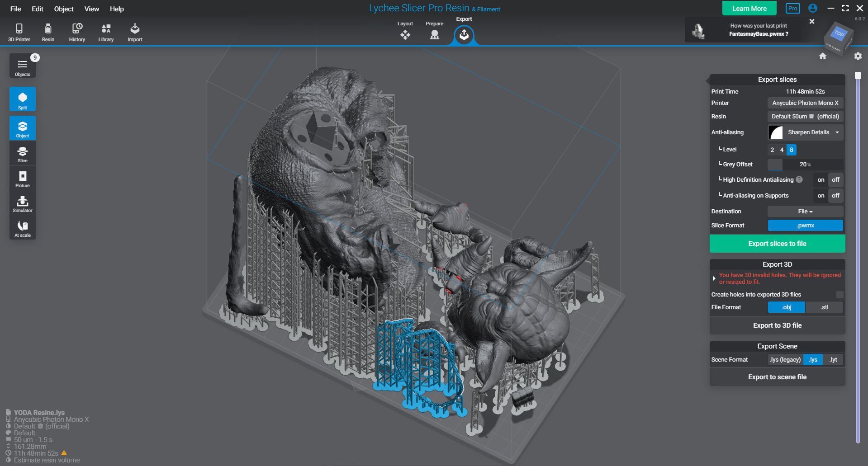Click the Learn More button
This screenshot has height=466, width=868.
click(x=749, y=8)
